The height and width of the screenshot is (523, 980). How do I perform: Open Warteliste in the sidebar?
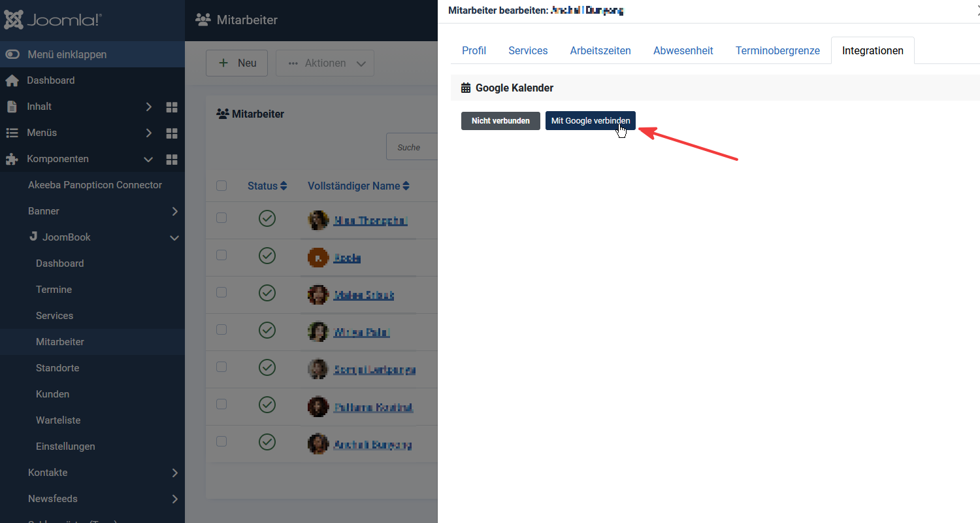coord(58,420)
